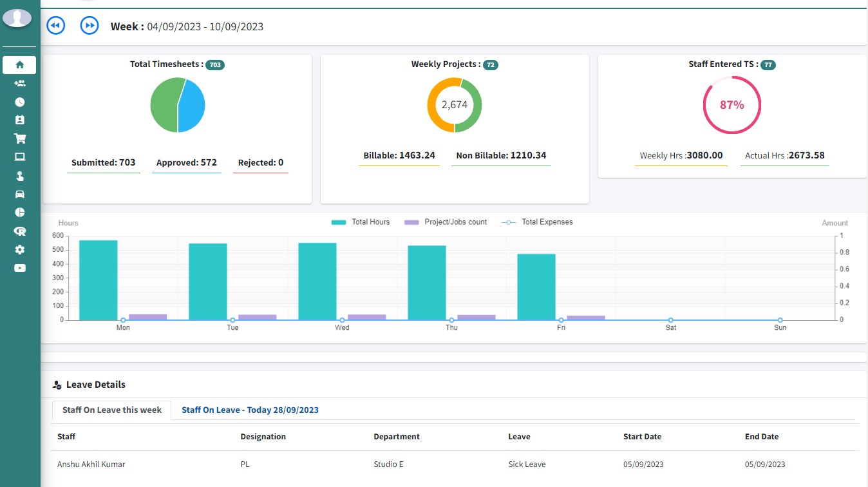Viewport: 868px width, 487px height.
Task: Advance to the next week
Action: click(90, 25)
